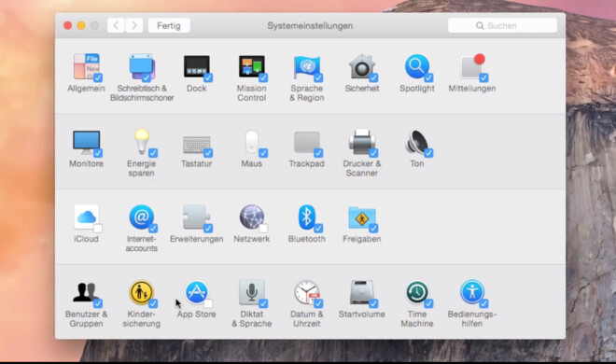616x364 pixels.
Task: Select the Netzwerk globe icon
Action: point(252,217)
